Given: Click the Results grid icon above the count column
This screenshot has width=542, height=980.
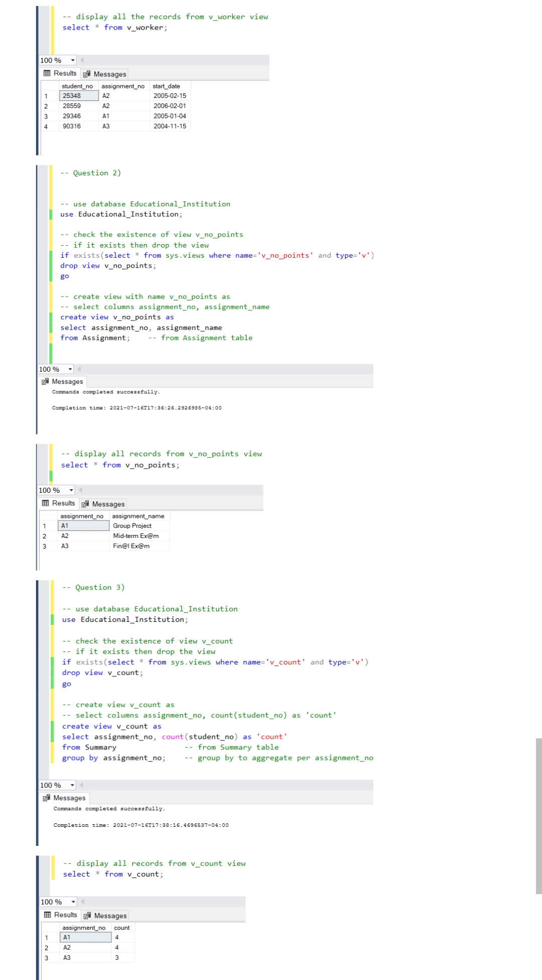Looking at the screenshot, I should click(48, 915).
